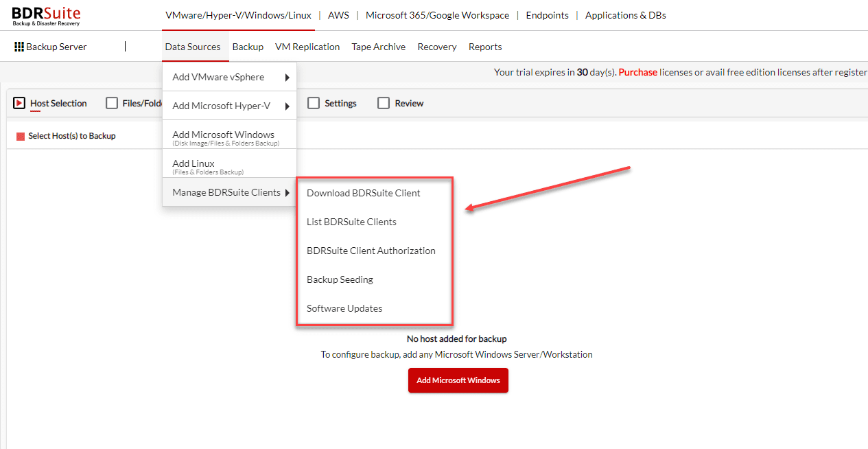
Task: Click the Backup Server label
Action: point(57,47)
